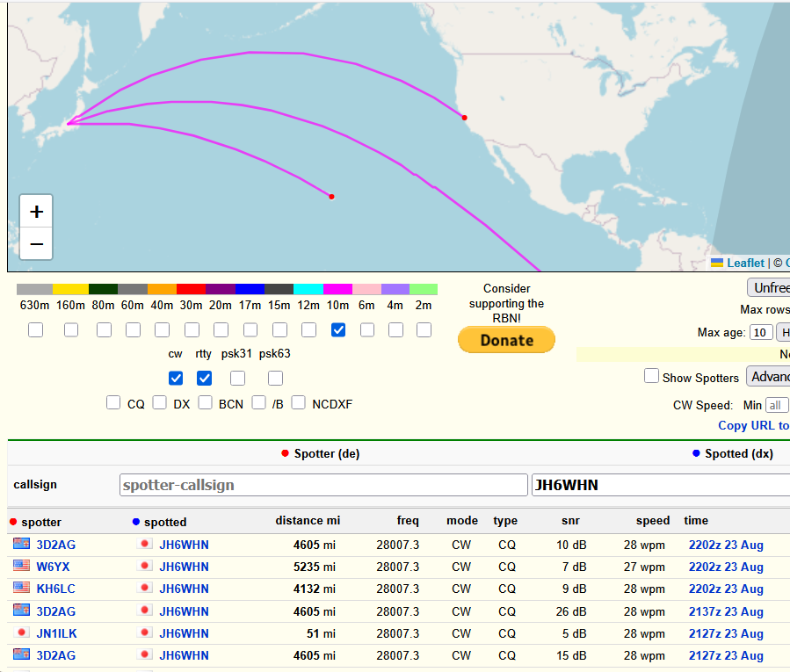Zoom out on the map
The image size is (790, 672).
[x=36, y=243]
